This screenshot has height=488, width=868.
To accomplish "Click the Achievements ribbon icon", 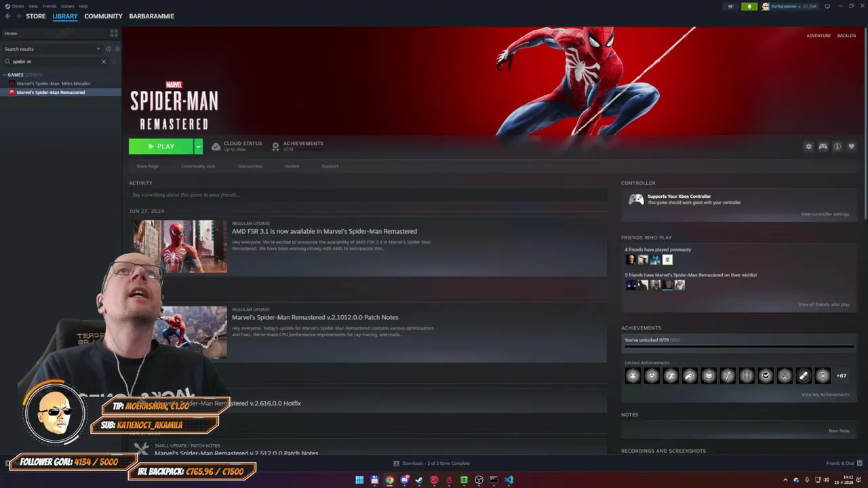I will [x=275, y=146].
